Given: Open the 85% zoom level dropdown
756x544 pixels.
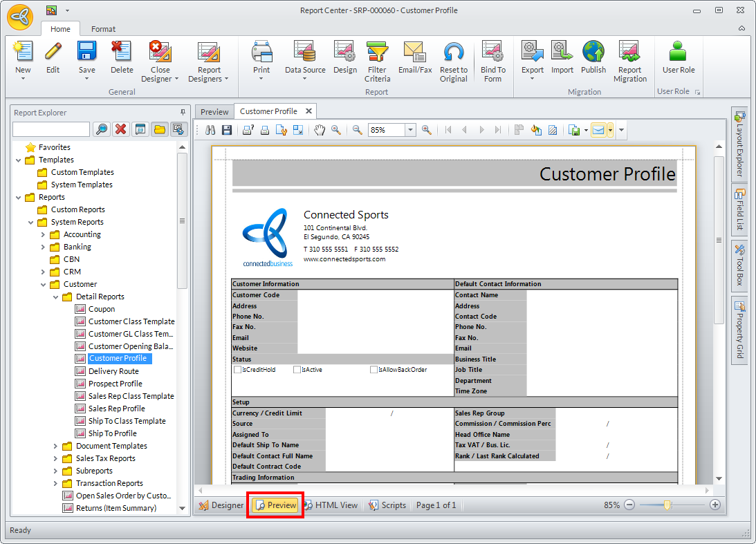Looking at the screenshot, I should click(410, 130).
